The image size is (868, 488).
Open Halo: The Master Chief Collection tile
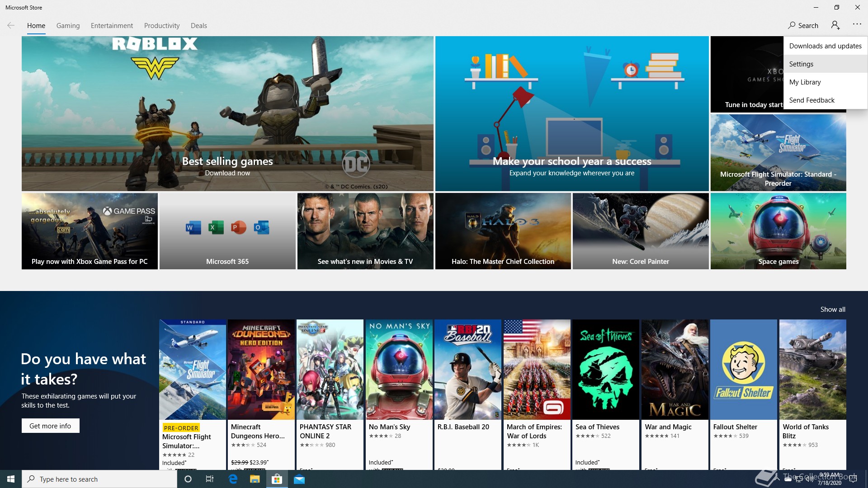pos(503,231)
